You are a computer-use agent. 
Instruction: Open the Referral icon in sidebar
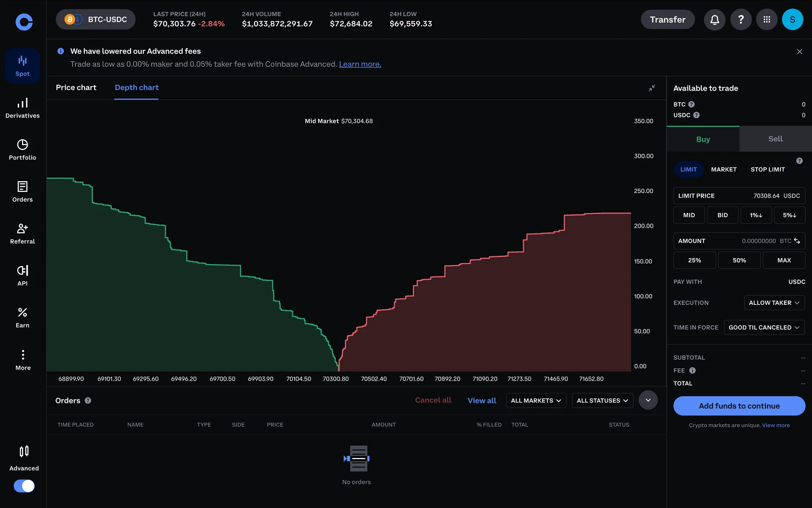point(22,229)
